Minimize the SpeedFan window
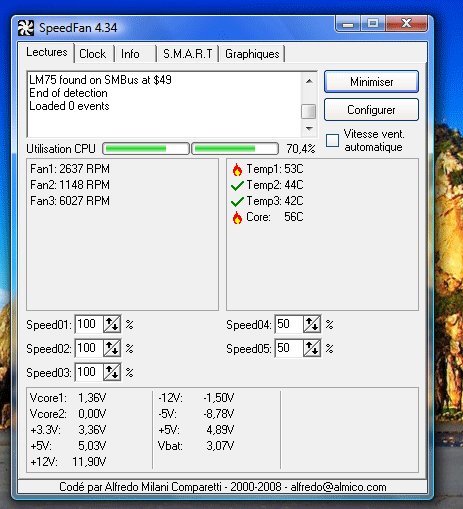 tap(348, 24)
